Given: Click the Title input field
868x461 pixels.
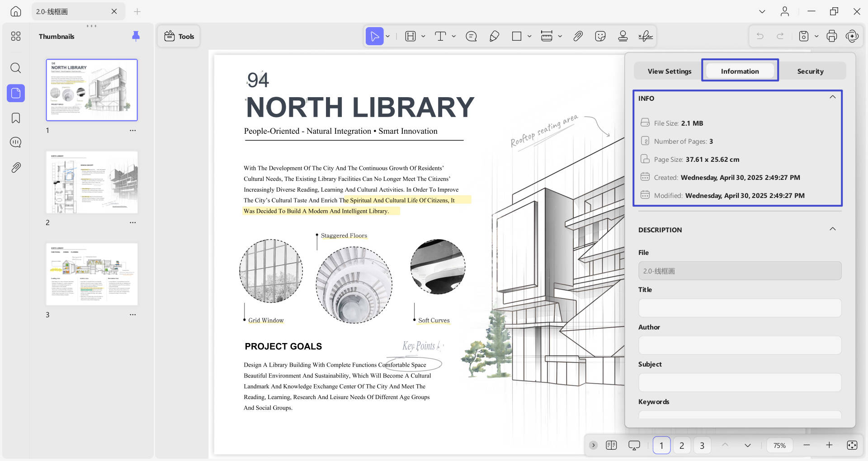Looking at the screenshot, I should point(740,308).
